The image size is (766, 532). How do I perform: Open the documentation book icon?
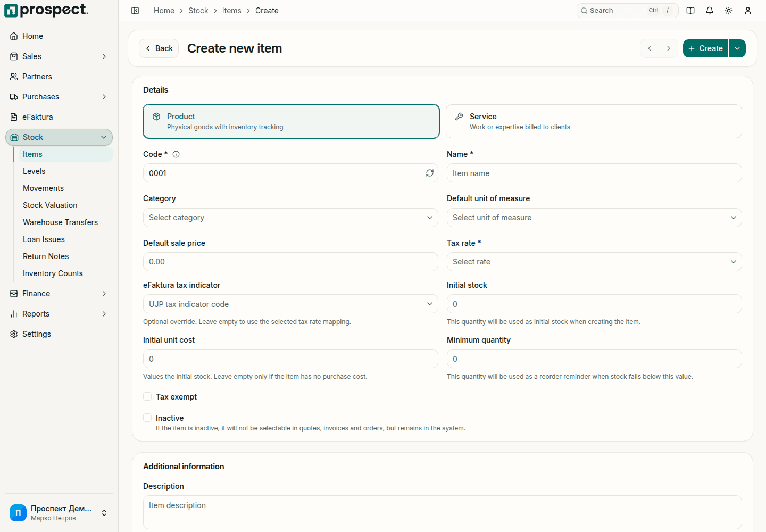690,11
